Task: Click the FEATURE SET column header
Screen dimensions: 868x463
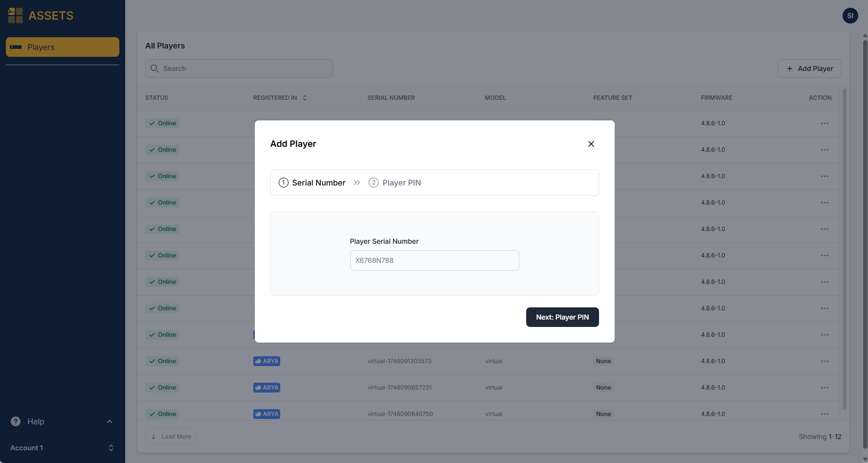Action: (x=613, y=98)
